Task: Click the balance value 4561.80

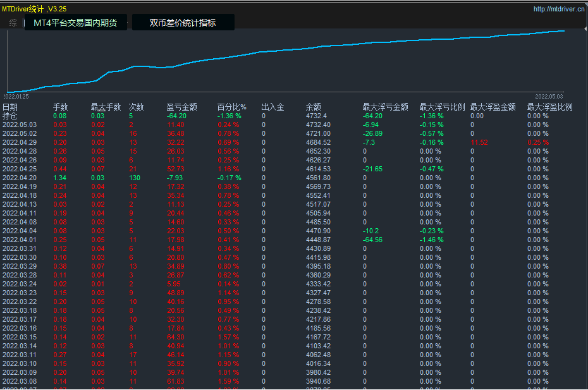Action: [x=319, y=178]
